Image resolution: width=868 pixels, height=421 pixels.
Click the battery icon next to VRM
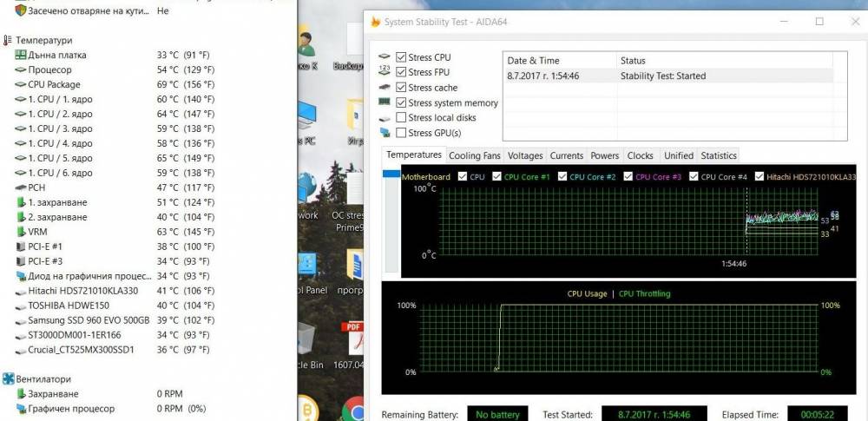[21, 232]
